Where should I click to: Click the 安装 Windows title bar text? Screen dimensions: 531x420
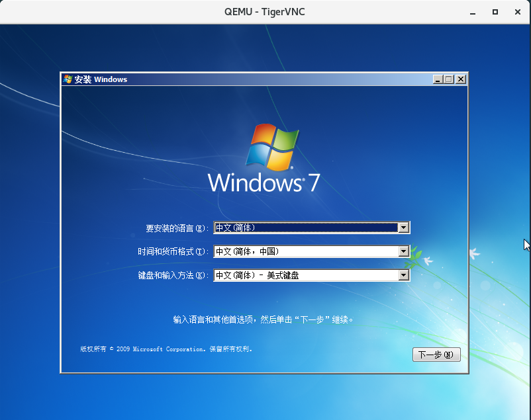point(101,79)
